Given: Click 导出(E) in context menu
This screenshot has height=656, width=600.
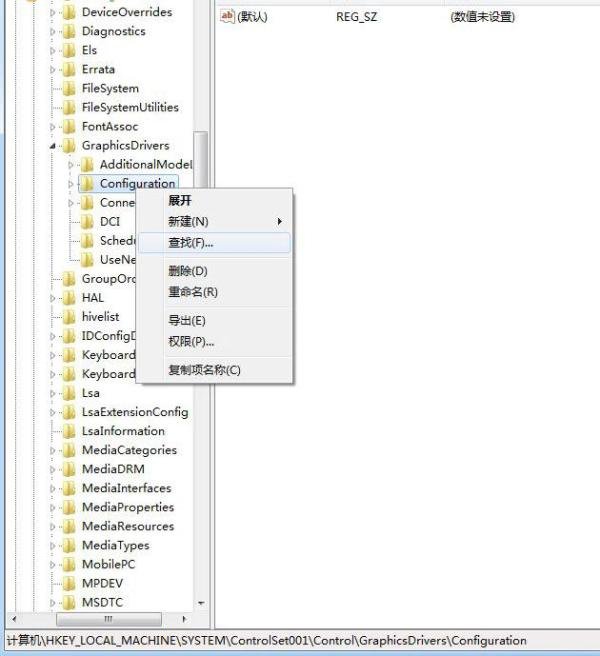Looking at the screenshot, I should 214,320.
